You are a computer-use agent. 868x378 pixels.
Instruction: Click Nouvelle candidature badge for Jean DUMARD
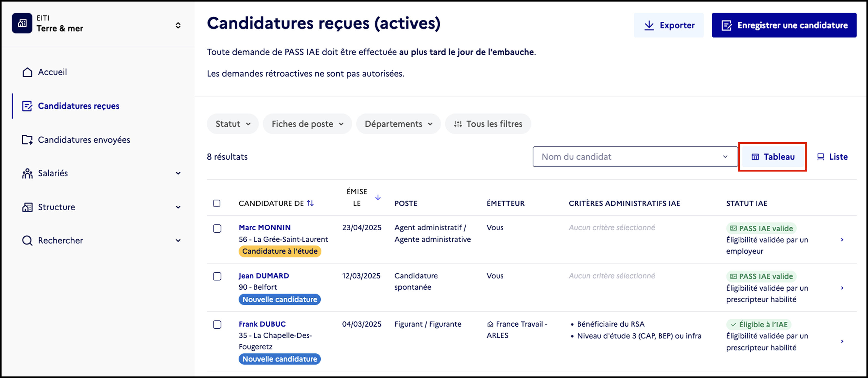click(x=280, y=299)
